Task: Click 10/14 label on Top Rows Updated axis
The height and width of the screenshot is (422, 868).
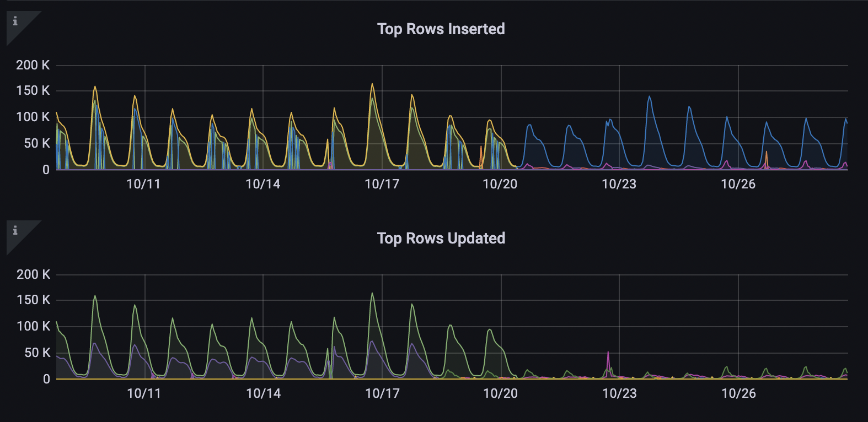Action: tap(262, 394)
